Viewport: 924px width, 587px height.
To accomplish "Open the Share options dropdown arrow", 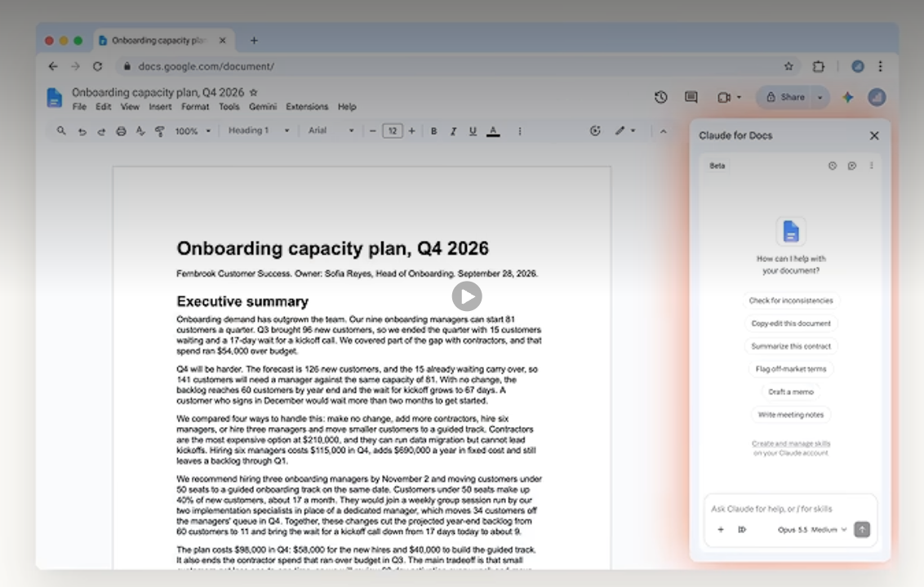I will (x=820, y=97).
